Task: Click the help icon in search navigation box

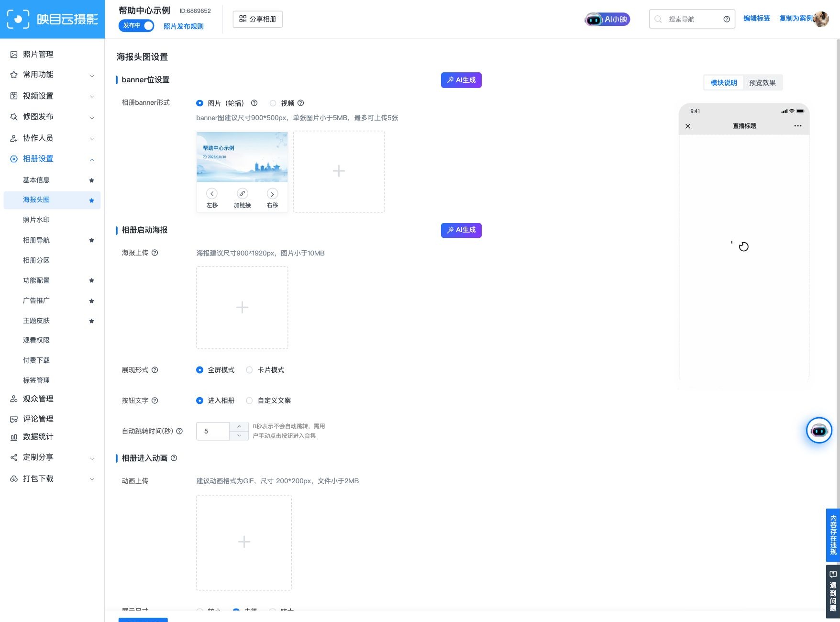Action: [x=727, y=19]
